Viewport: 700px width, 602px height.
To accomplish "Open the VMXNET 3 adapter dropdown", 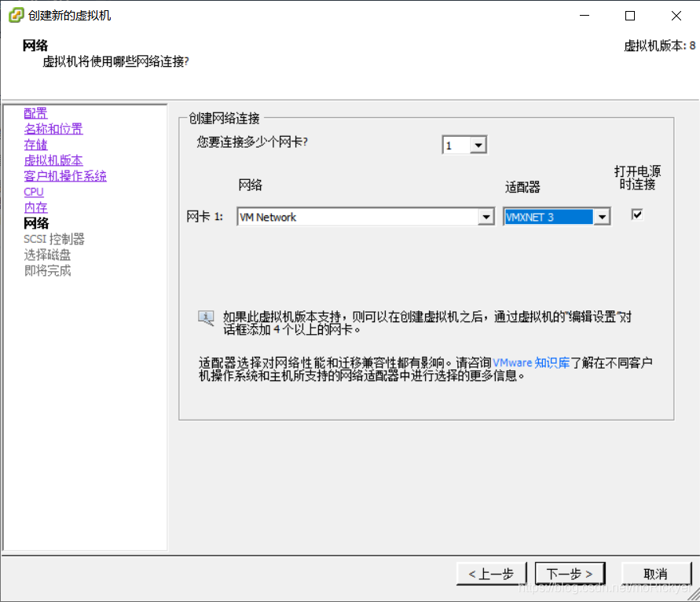I will click(x=603, y=217).
